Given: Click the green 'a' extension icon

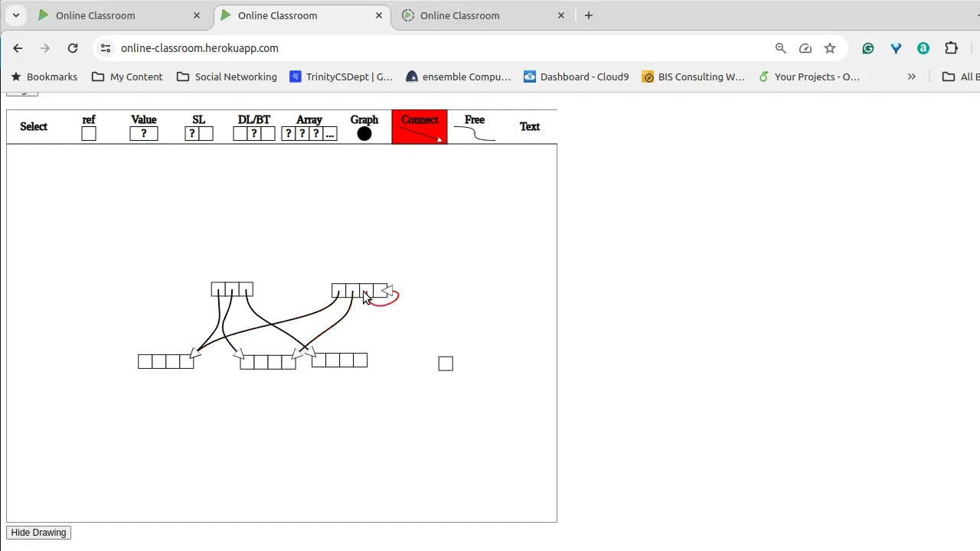Looking at the screenshot, I should [x=923, y=48].
